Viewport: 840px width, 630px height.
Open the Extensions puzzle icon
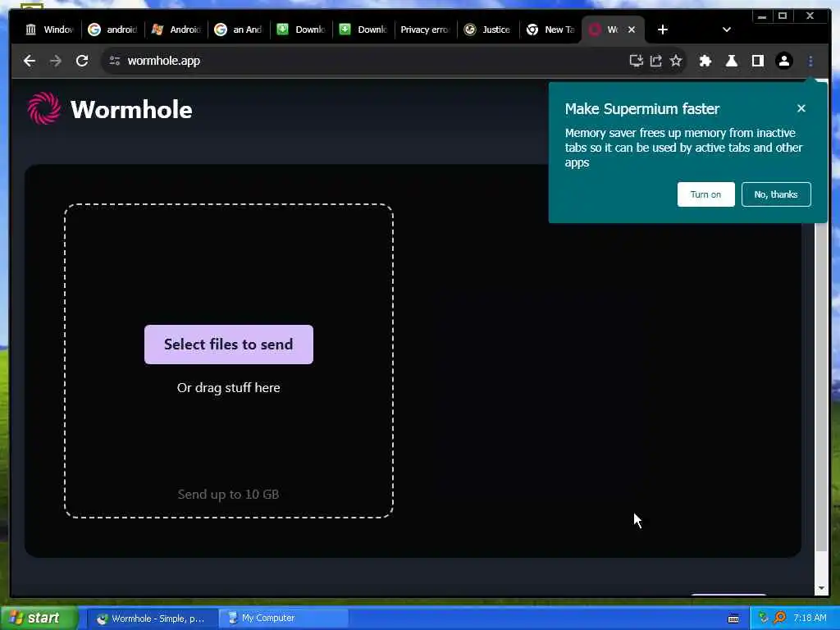[705, 61]
